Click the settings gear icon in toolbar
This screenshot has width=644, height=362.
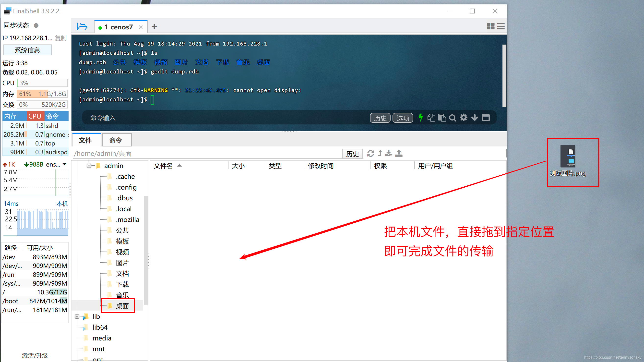[464, 118]
